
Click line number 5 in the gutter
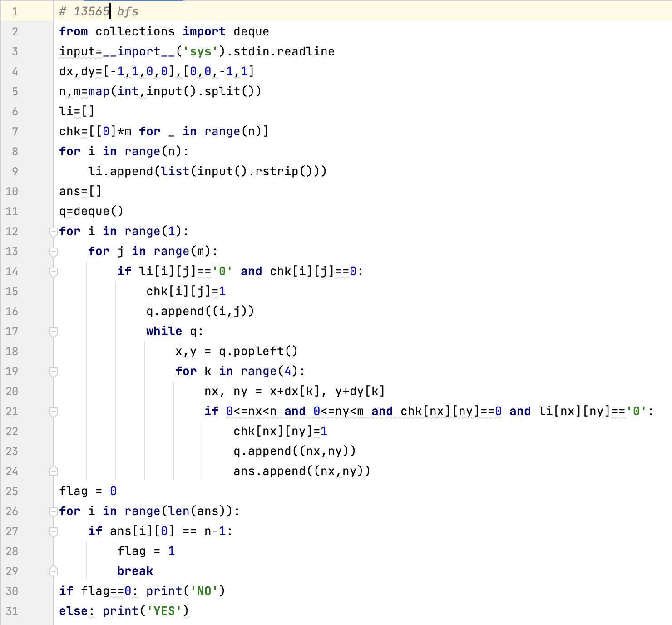click(15, 91)
